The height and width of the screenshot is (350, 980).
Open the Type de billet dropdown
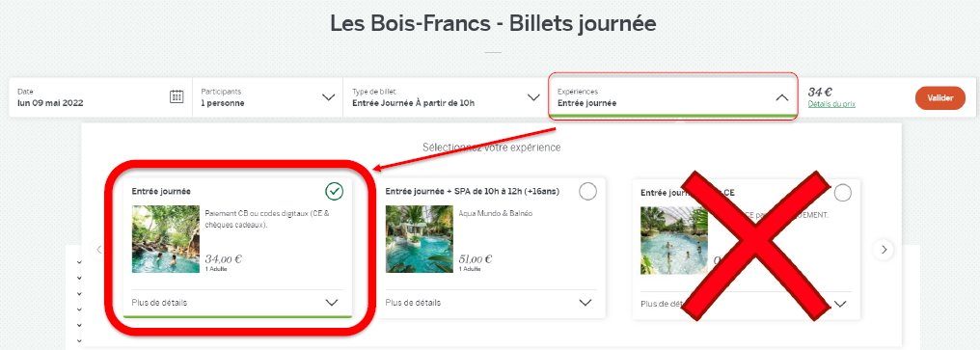[x=445, y=97]
